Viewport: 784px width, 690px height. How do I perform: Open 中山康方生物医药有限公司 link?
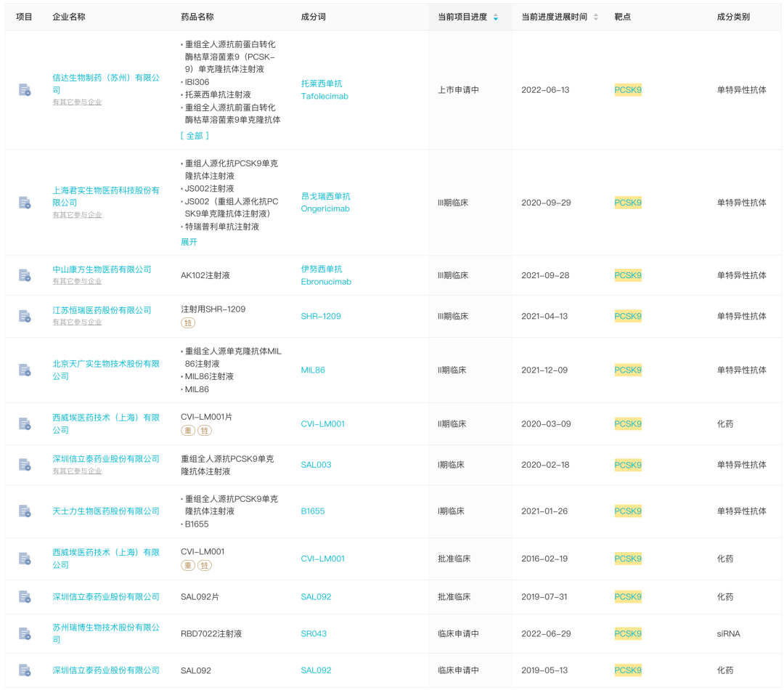click(102, 269)
